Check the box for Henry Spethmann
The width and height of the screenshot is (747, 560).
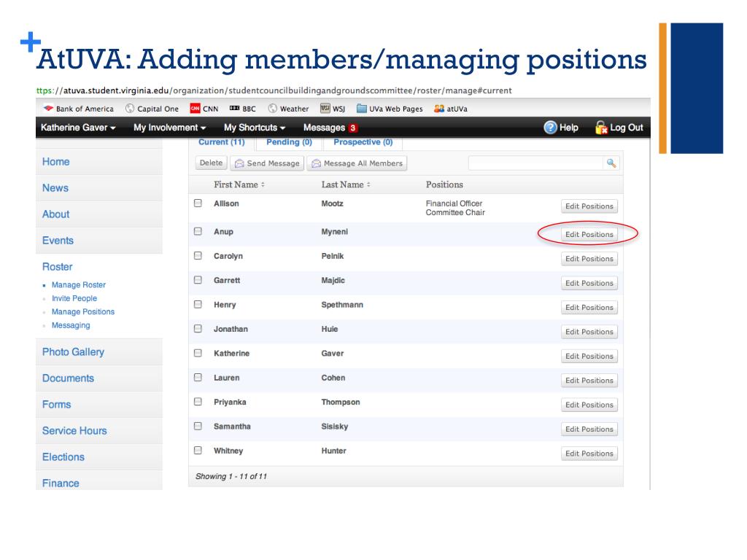point(198,304)
